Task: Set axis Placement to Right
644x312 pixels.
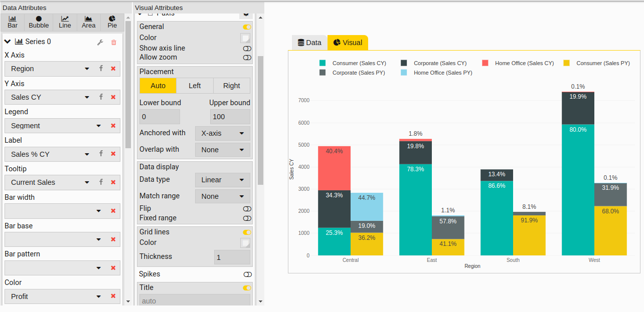Action: tap(231, 86)
